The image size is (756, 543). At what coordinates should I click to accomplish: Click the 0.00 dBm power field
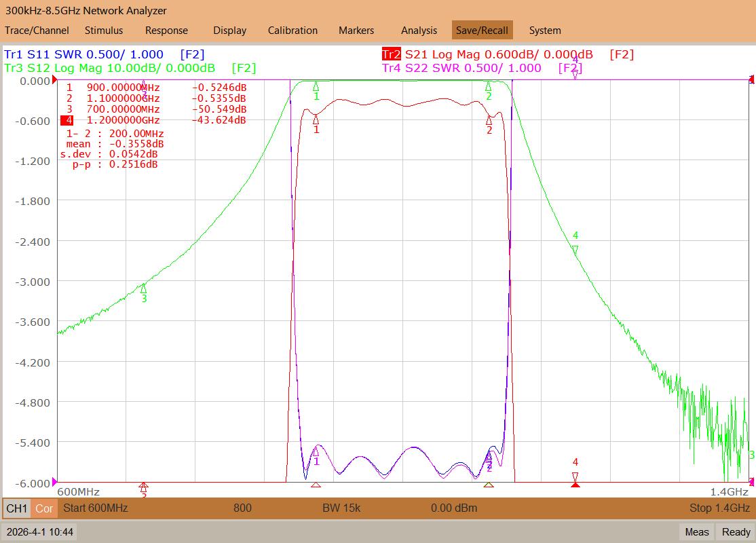point(454,508)
